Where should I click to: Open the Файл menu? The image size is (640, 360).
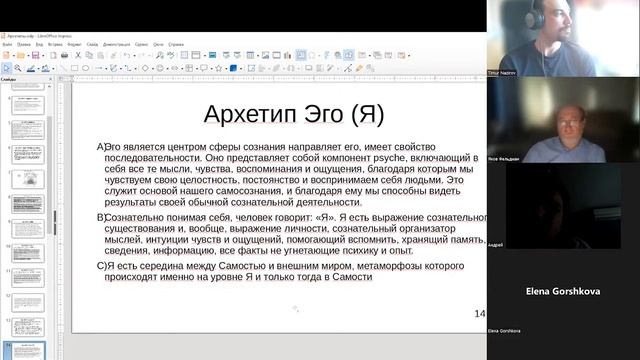(x=7, y=44)
